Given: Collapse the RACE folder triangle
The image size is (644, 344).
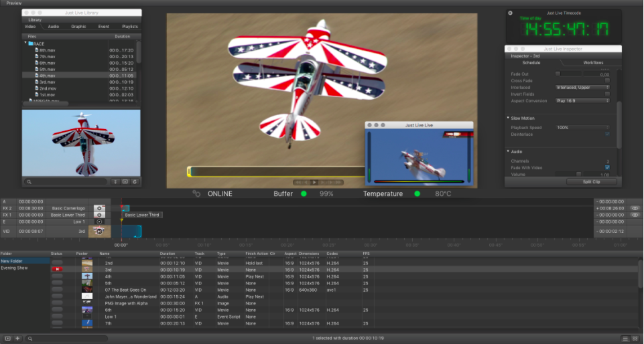Looking at the screenshot, I should pyautogui.click(x=25, y=43).
